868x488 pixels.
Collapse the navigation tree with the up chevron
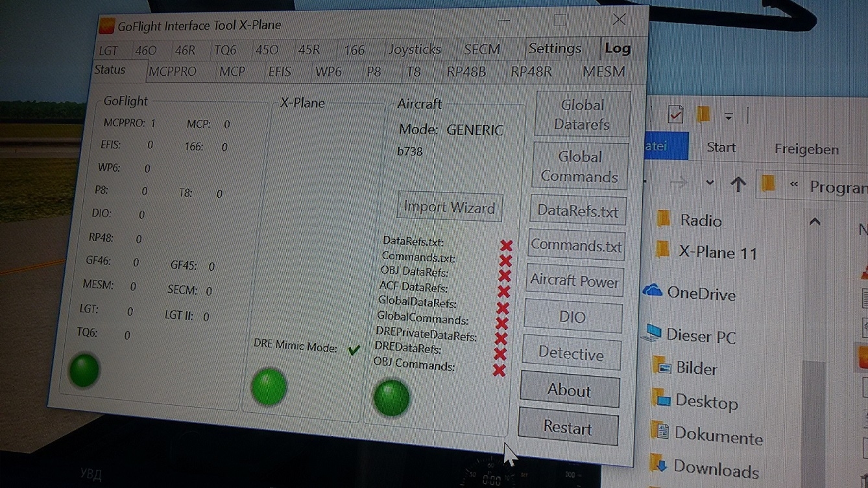click(x=815, y=222)
